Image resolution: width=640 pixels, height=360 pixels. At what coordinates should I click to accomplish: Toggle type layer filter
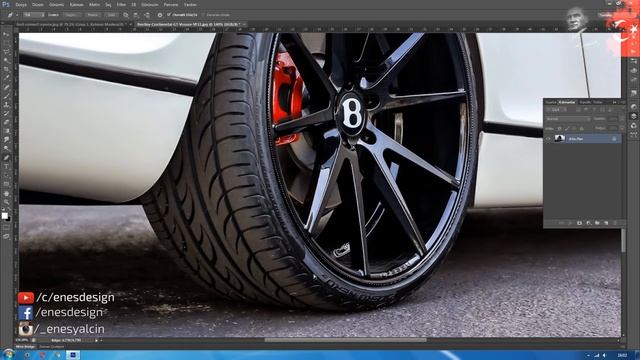[594, 109]
